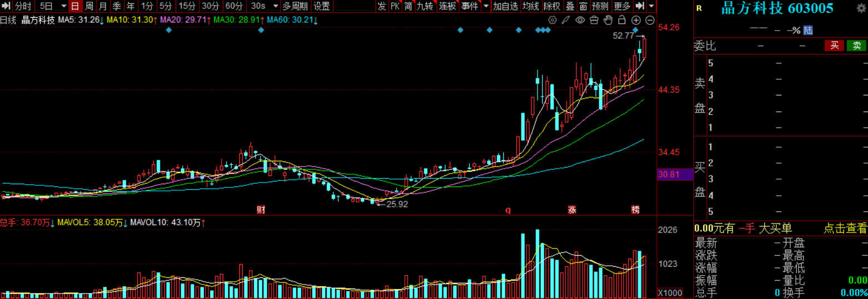Click the 财 event marker on chart

click(260, 210)
